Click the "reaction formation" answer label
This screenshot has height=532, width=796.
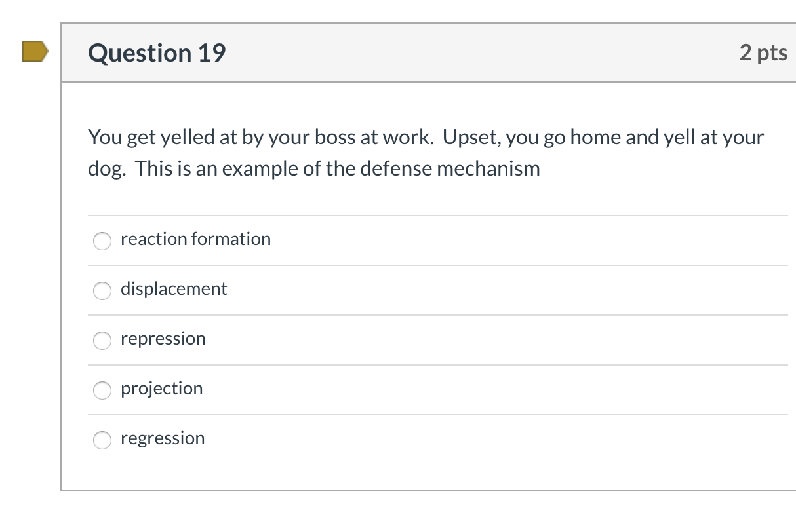(195, 239)
